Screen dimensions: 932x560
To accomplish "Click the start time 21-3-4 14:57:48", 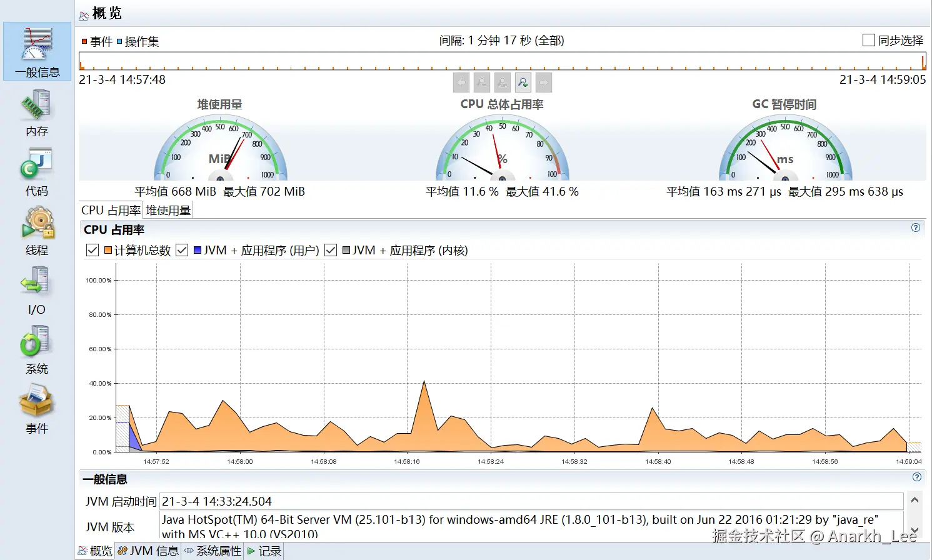I will coord(123,79).
